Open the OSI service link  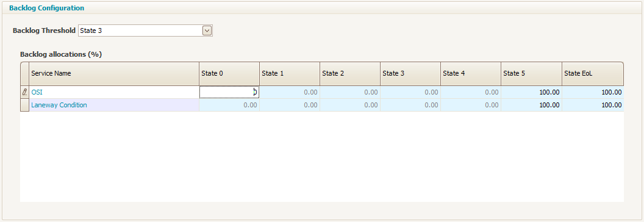pyautogui.click(x=37, y=93)
